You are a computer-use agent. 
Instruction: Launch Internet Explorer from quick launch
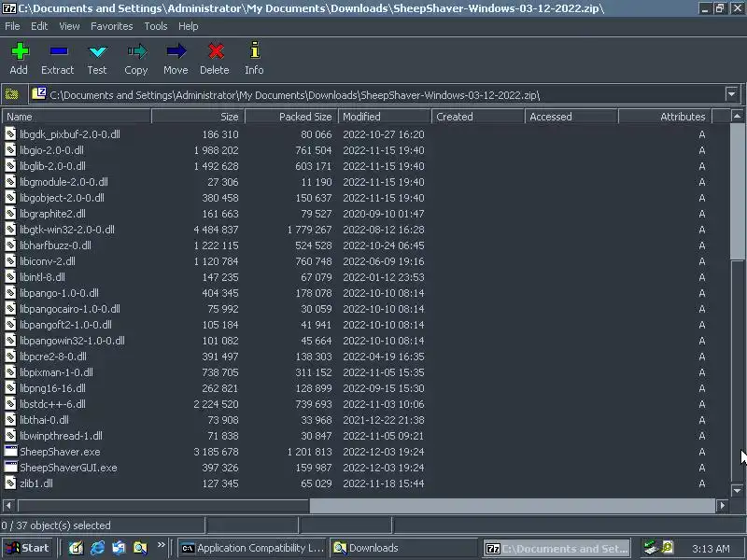point(98,548)
